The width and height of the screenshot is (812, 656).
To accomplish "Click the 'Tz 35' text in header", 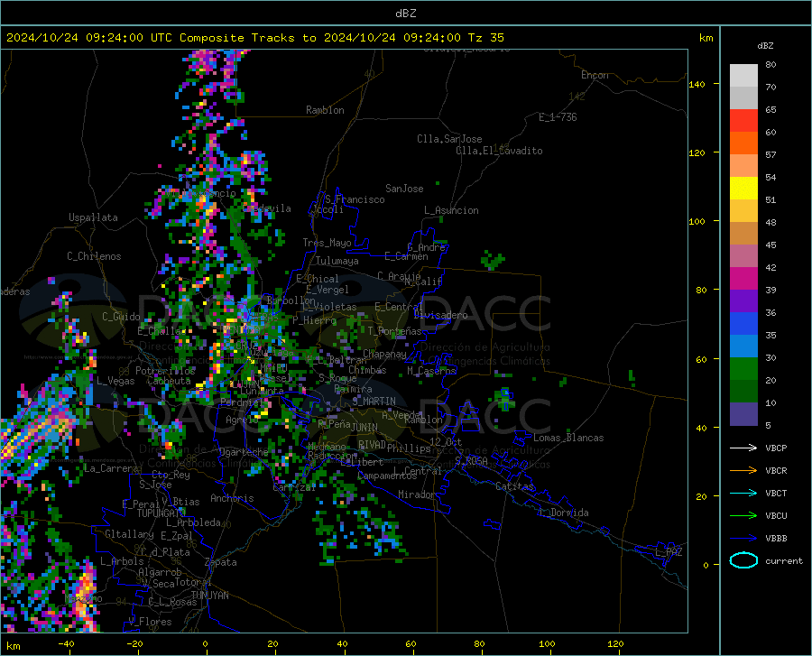I will 485,38.
